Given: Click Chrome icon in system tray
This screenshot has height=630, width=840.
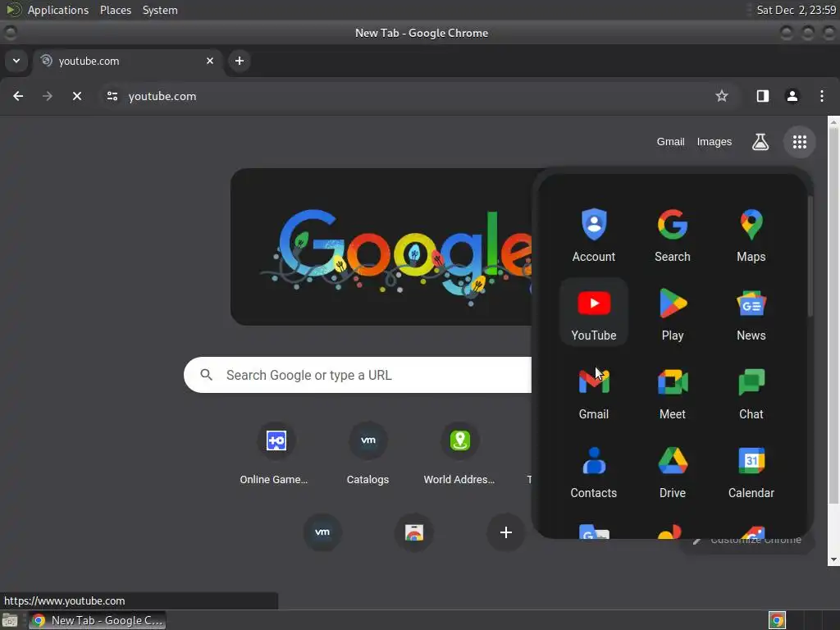Looking at the screenshot, I should tap(776, 620).
